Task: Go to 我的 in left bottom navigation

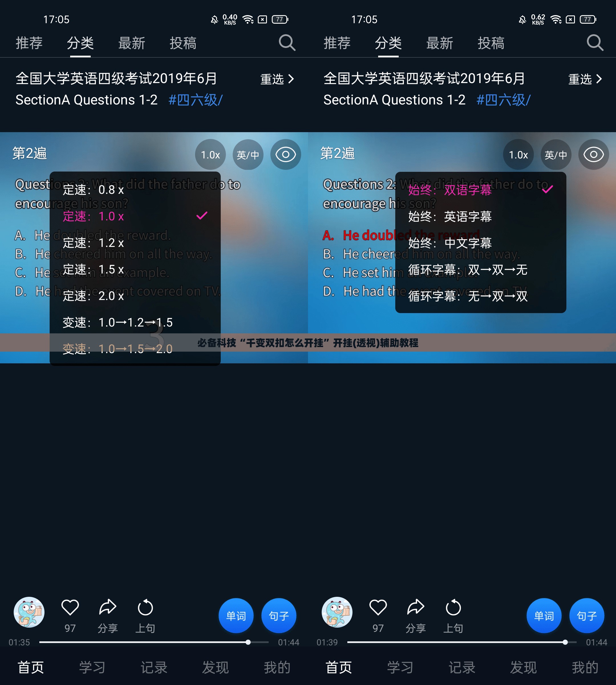Action: pos(277,667)
